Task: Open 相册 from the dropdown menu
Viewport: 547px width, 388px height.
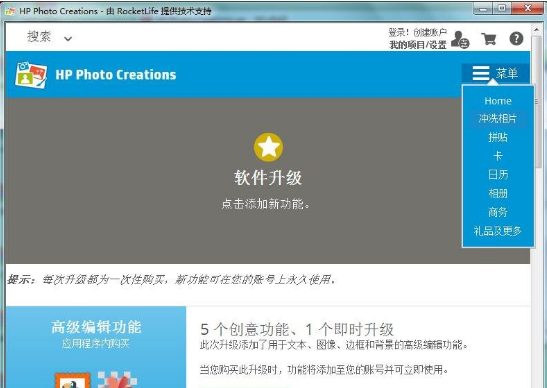Action: coord(498,193)
